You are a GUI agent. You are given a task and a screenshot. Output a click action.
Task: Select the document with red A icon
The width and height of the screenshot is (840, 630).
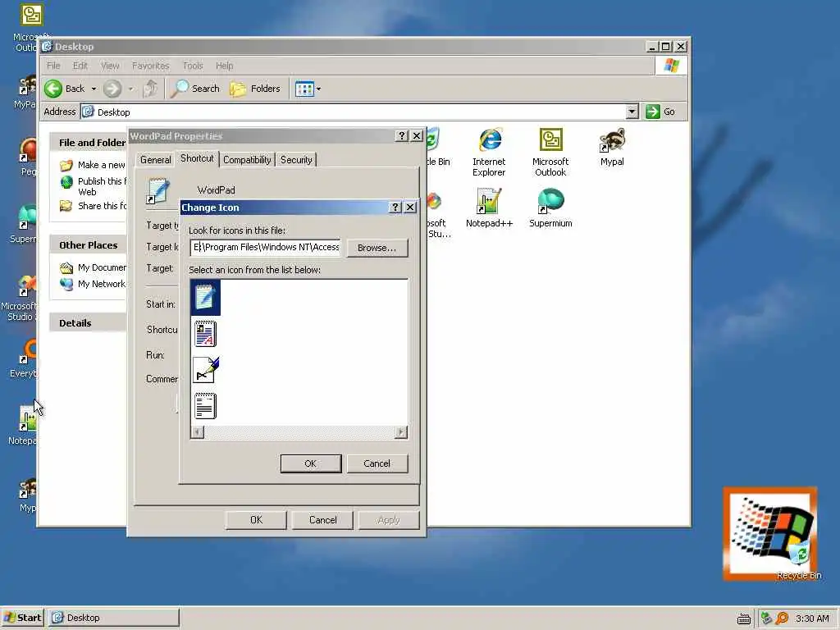(x=205, y=333)
